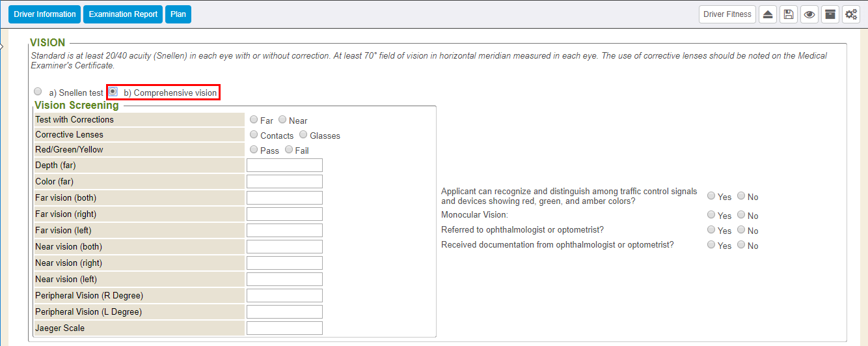Open the Examination Report tab
The image size is (868, 346).
click(123, 14)
